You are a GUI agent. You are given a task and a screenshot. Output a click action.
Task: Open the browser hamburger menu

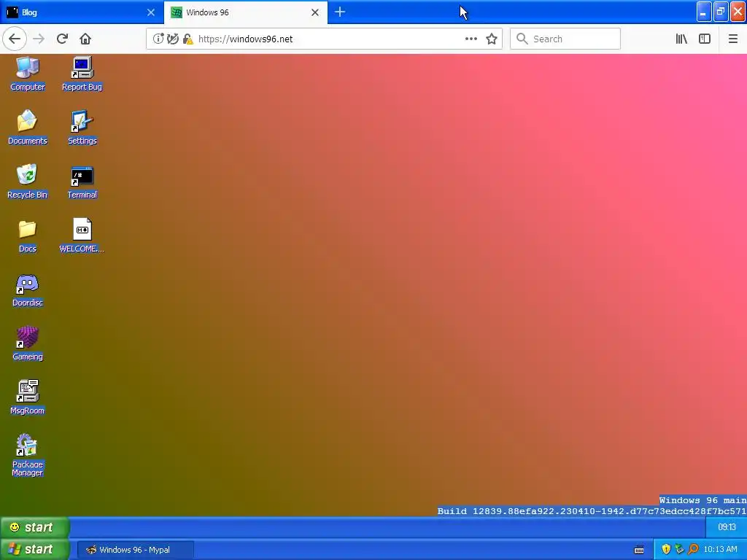732,39
